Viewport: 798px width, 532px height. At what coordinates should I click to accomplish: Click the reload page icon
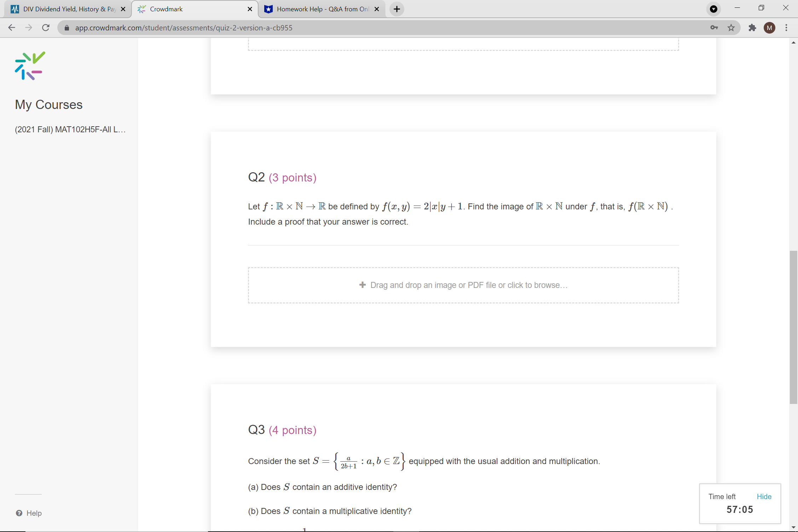46,28
